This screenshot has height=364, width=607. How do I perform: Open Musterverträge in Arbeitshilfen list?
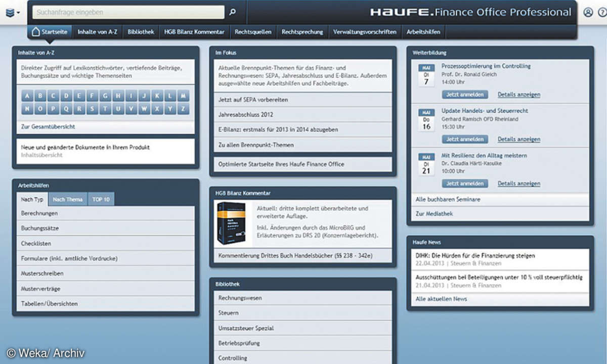(105, 289)
